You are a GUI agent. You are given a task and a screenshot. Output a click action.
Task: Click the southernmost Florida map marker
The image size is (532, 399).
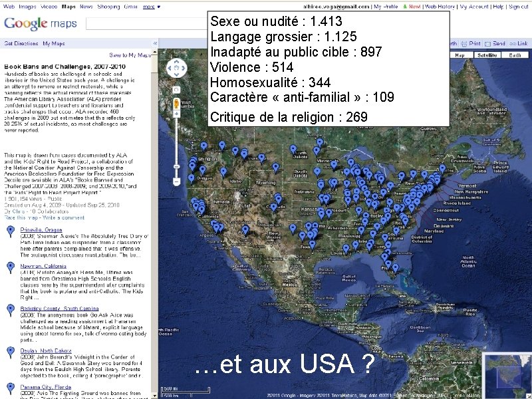pyautogui.click(x=395, y=268)
